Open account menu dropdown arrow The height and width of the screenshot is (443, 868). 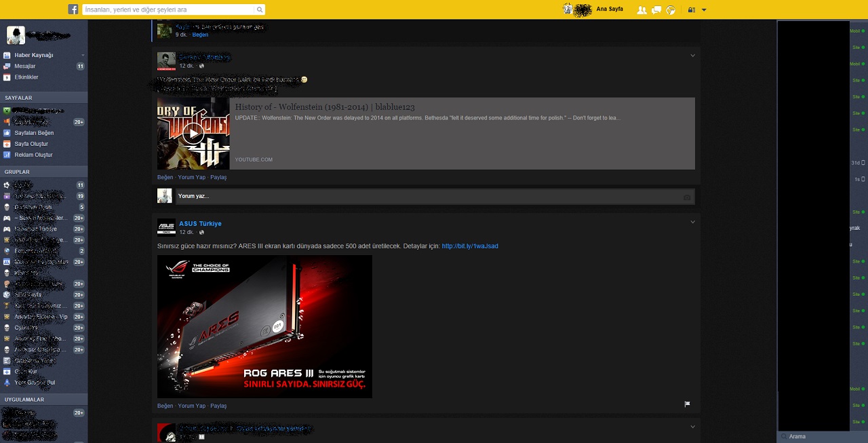tap(704, 10)
